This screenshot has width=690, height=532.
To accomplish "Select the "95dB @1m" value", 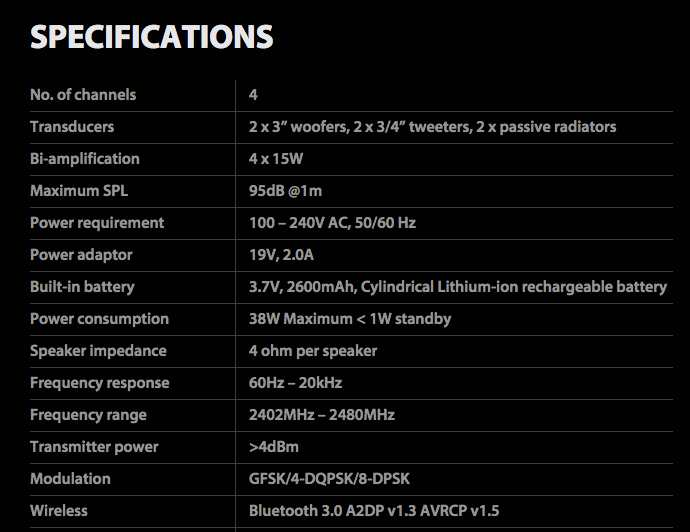I will click(x=284, y=191).
